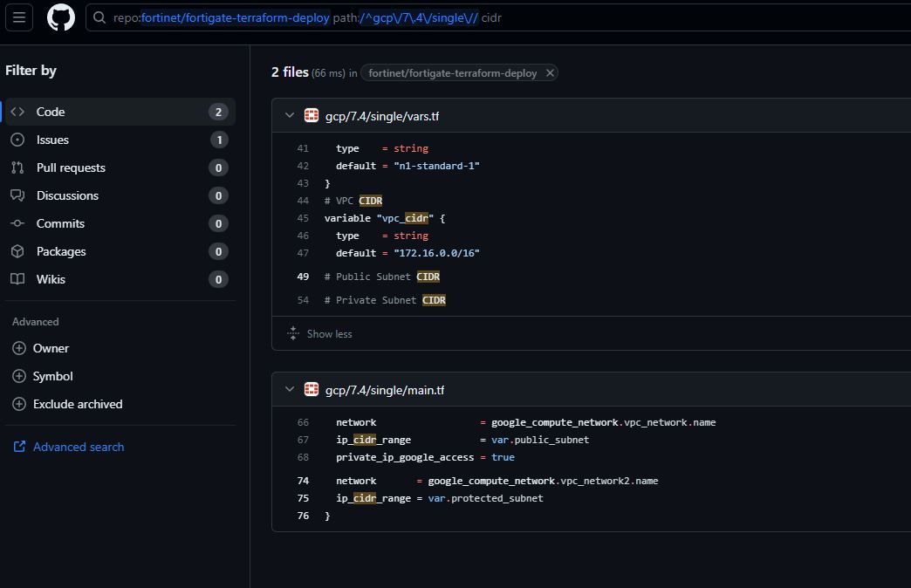Select the Pull requests filter icon
Viewport: 911px width, 588px height.
pyautogui.click(x=18, y=167)
